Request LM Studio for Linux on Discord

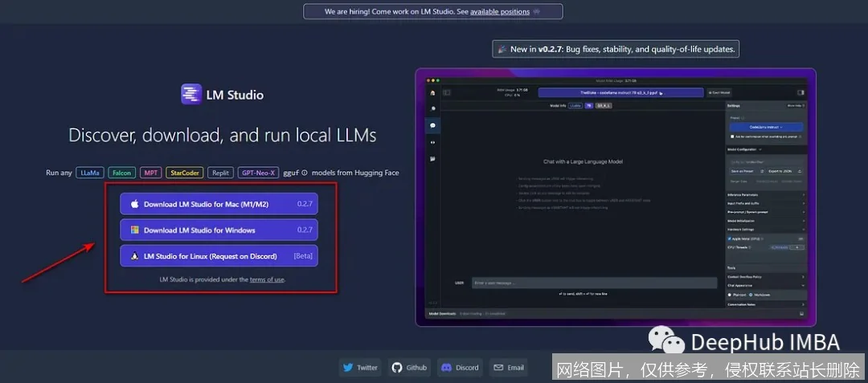click(x=219, y=256)
